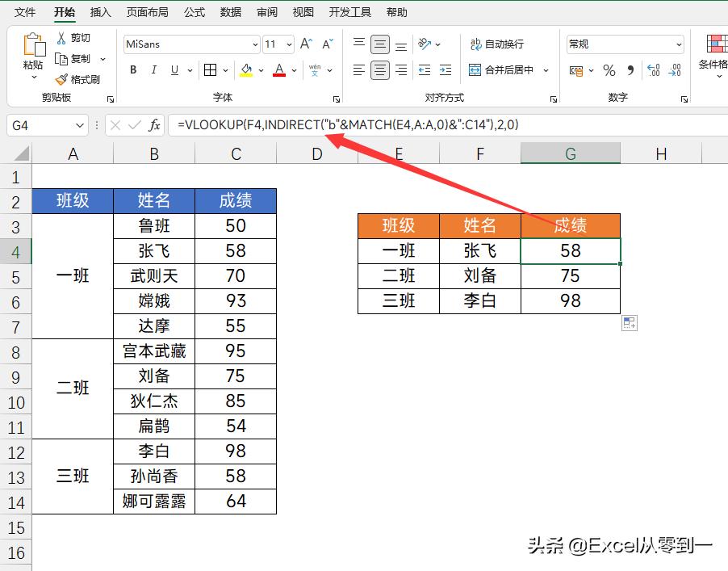728x571 pixels.
Task: Click the Insert Function fx icon
Action: pyautogui.click(x=153, y=125)
